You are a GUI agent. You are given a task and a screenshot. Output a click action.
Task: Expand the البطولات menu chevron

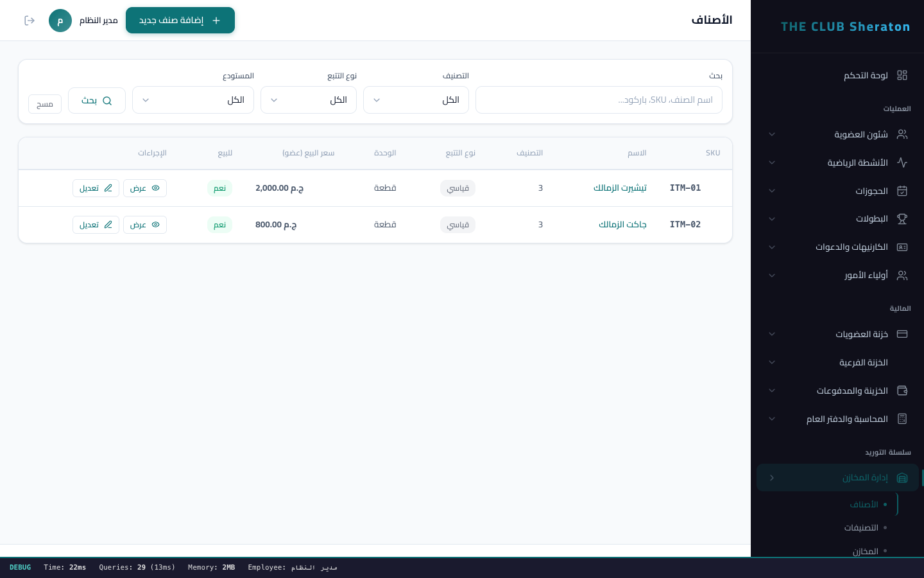tap(772, 219)
